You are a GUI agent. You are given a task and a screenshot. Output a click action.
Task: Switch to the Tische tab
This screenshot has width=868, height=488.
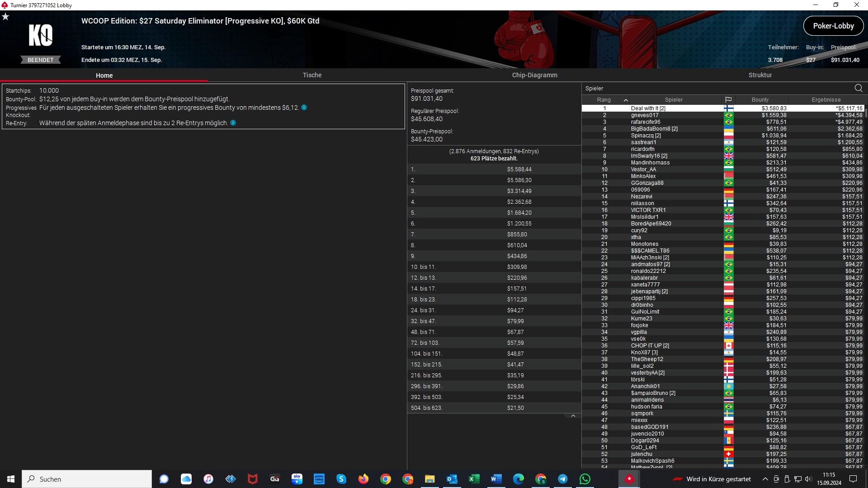tap(312, 75)
